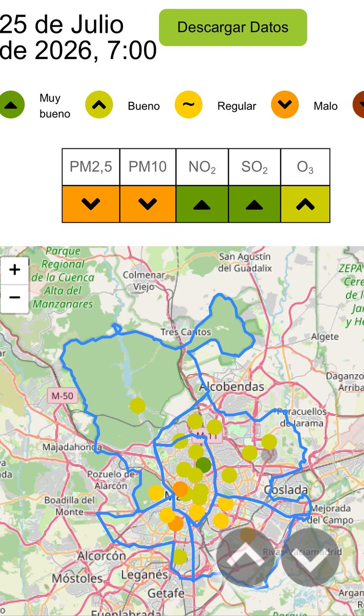Zoom in the map with plus button
This screenshot has width=364, height=616.
coord(14,269)
